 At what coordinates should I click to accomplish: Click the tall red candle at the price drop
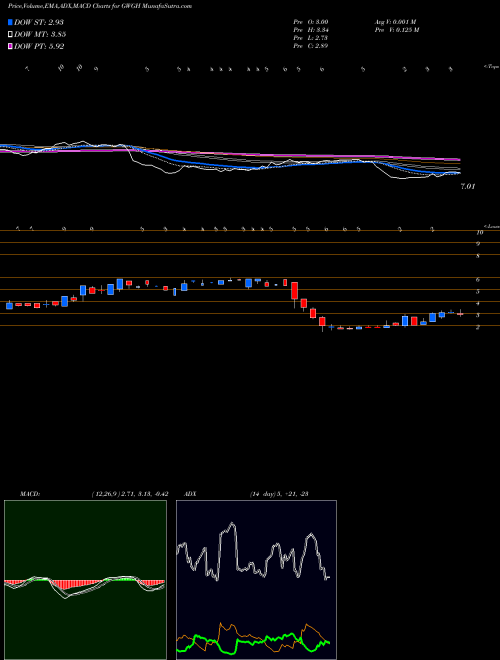click(295, 291)
